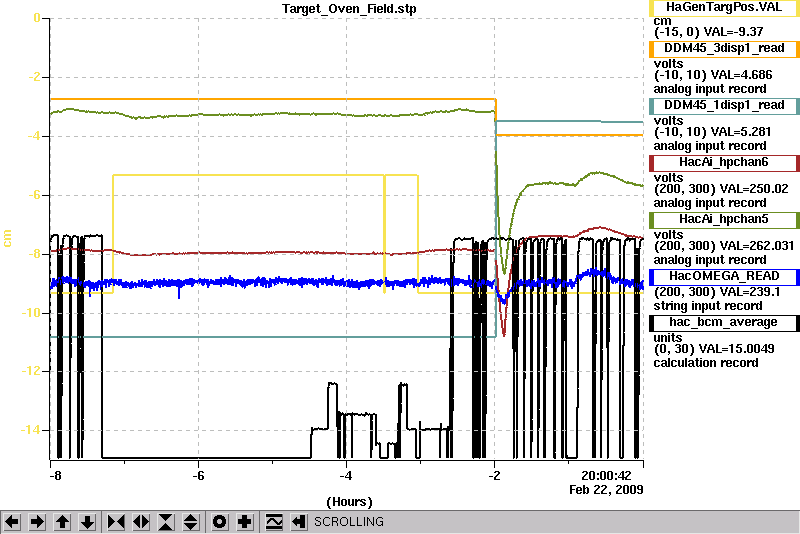Click the -8 tick on the time axis
This screenshot has height=534, width=800.
(x=55, y=476)
